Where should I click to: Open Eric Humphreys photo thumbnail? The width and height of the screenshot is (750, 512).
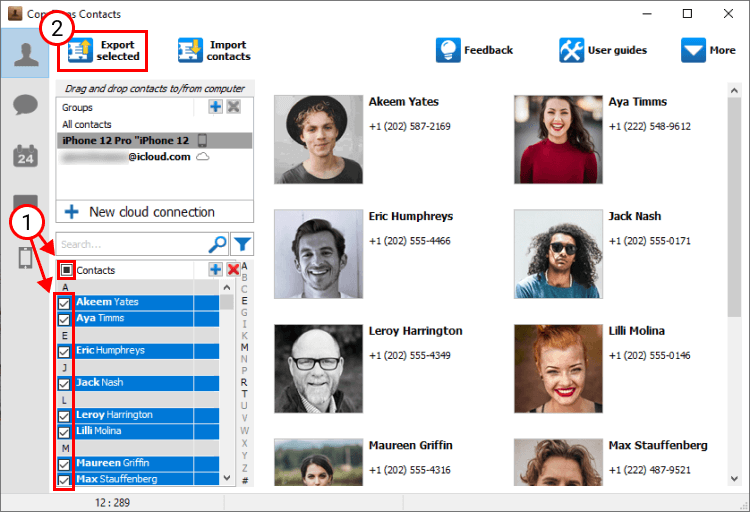tap(319, 254)
